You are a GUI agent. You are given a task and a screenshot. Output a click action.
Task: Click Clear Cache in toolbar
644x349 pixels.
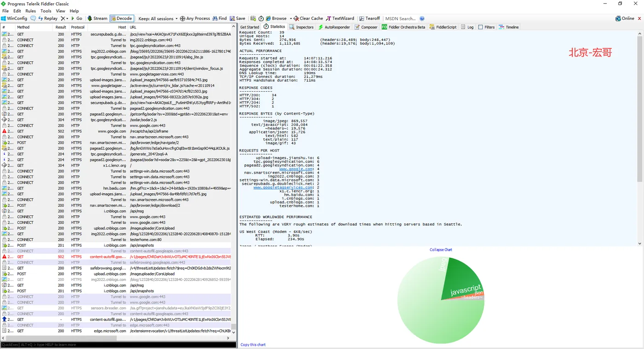click(308, 18)
